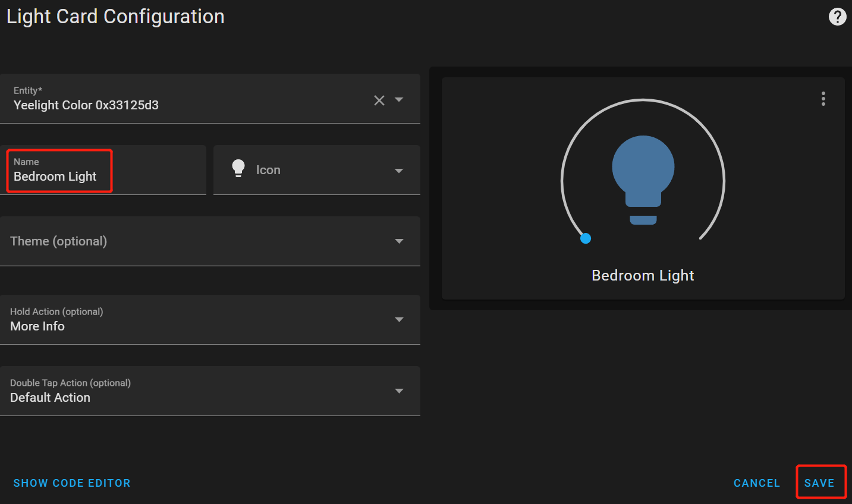This screenshot has width=852, height=504.
Task: Open the three-dot menu on the preview card
Action: click(x=823, y=99)
